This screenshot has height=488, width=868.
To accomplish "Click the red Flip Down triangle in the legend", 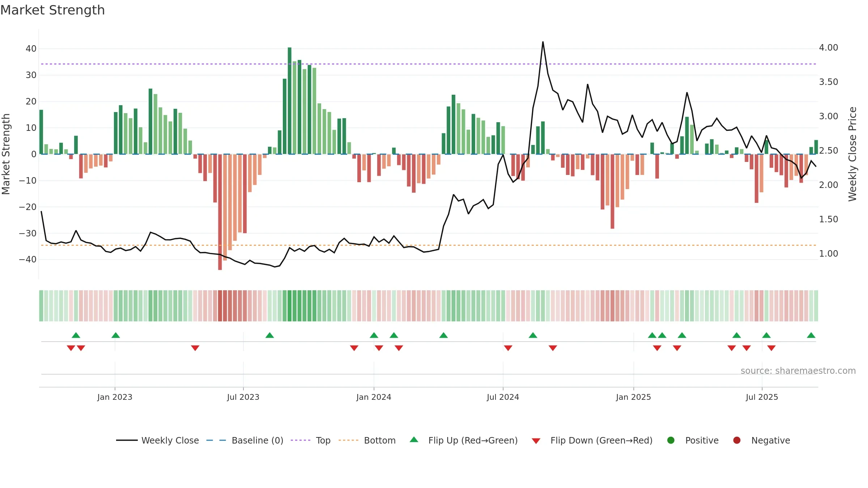I will tap(536, 441).
